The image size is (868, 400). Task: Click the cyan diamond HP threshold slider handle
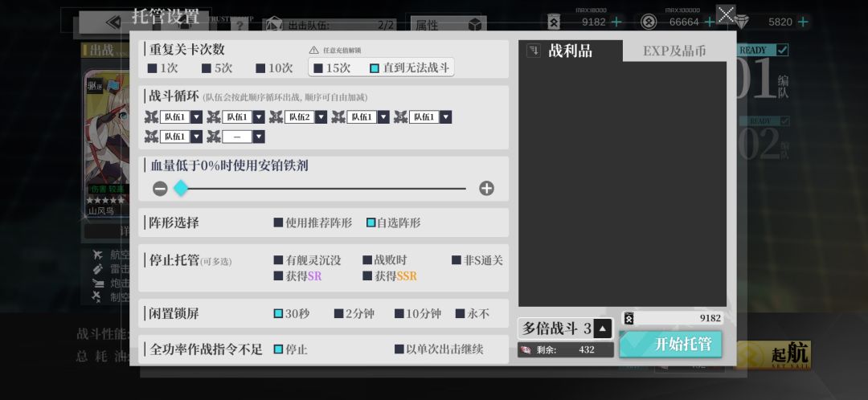coord(181,189)
